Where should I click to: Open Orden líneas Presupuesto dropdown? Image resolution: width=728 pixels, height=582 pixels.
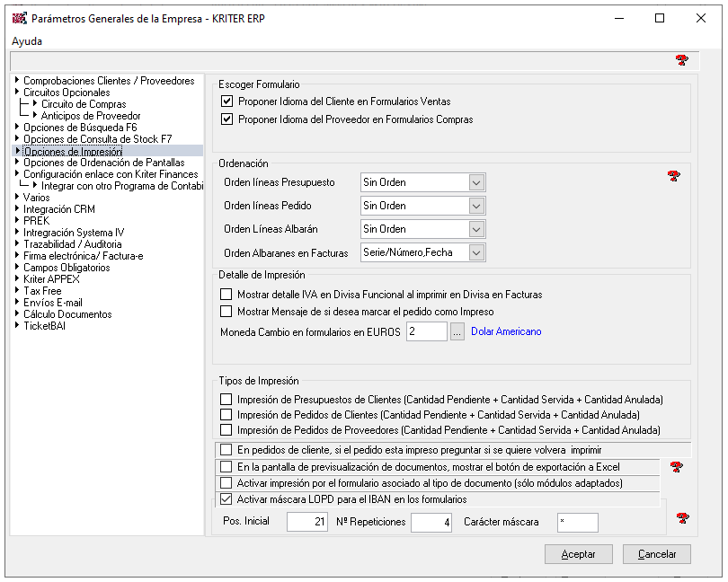point(476,182)
